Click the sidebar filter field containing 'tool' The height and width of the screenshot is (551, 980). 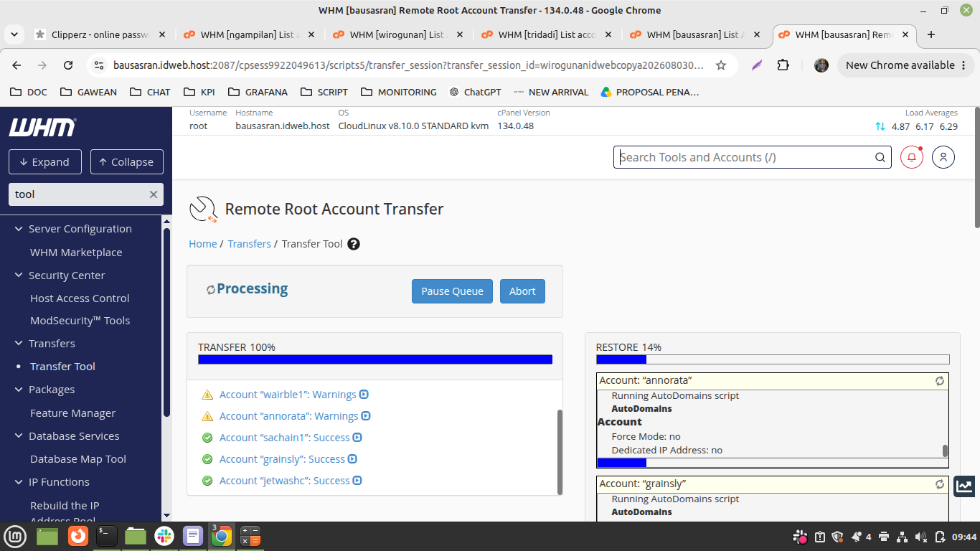[86, 194]
